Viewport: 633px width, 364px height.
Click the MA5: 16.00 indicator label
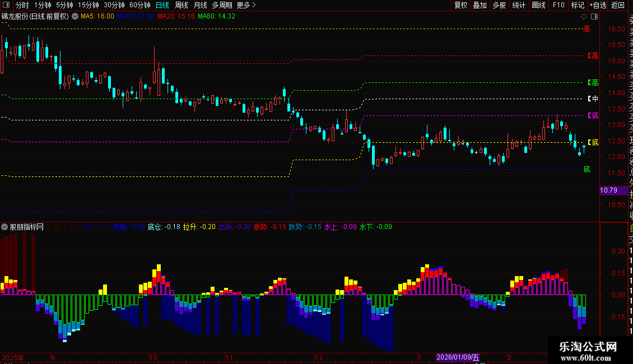coord(97,17)
